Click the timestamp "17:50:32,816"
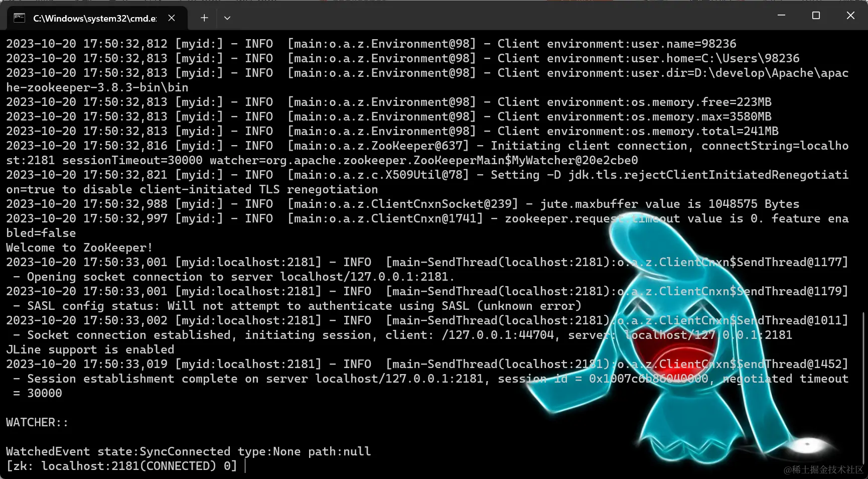The height and width of the screenshot is (479, 868). (125, 146)
